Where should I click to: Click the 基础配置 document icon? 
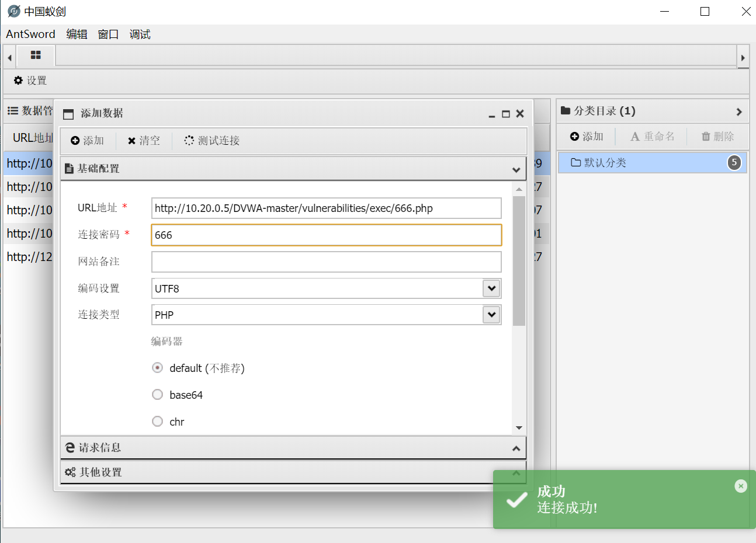(69, 169)
